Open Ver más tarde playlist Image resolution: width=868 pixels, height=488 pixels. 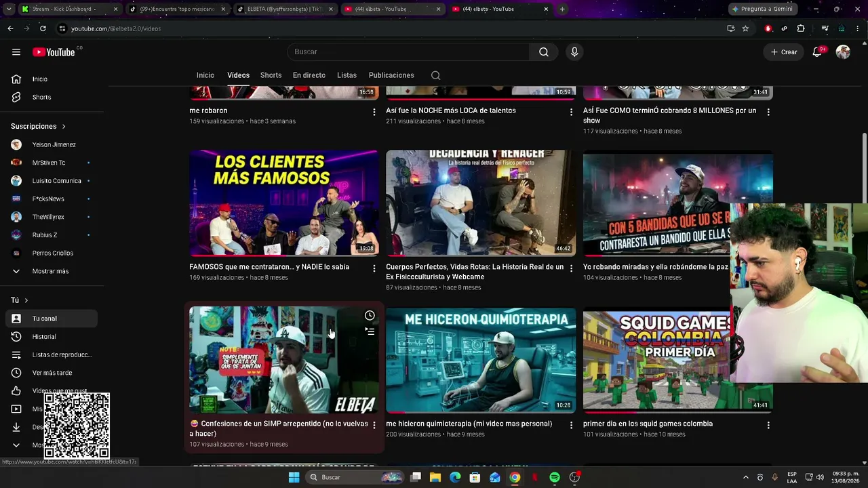pos(52,373)
